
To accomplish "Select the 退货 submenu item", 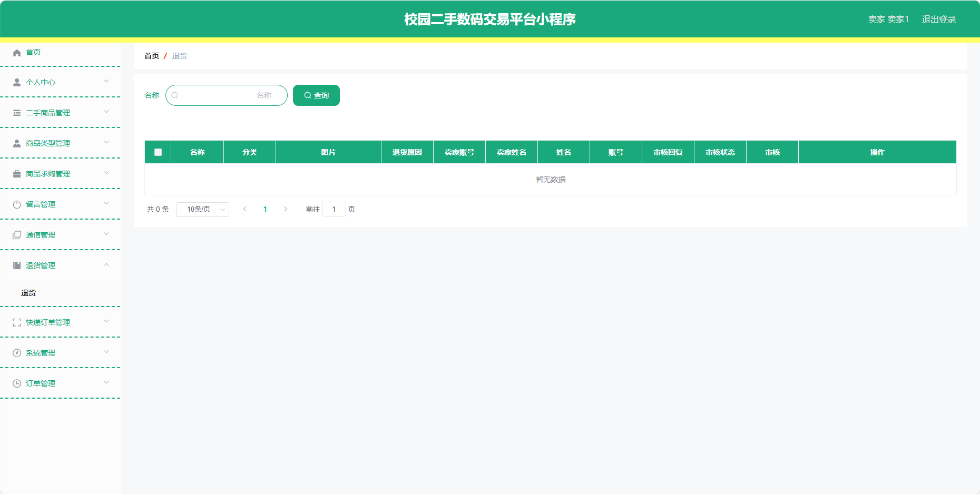I will [60, 293].
